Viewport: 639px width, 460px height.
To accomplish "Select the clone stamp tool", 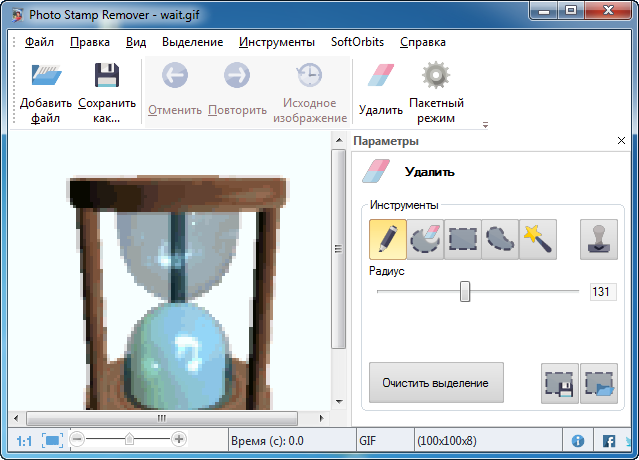I will 599,240.
